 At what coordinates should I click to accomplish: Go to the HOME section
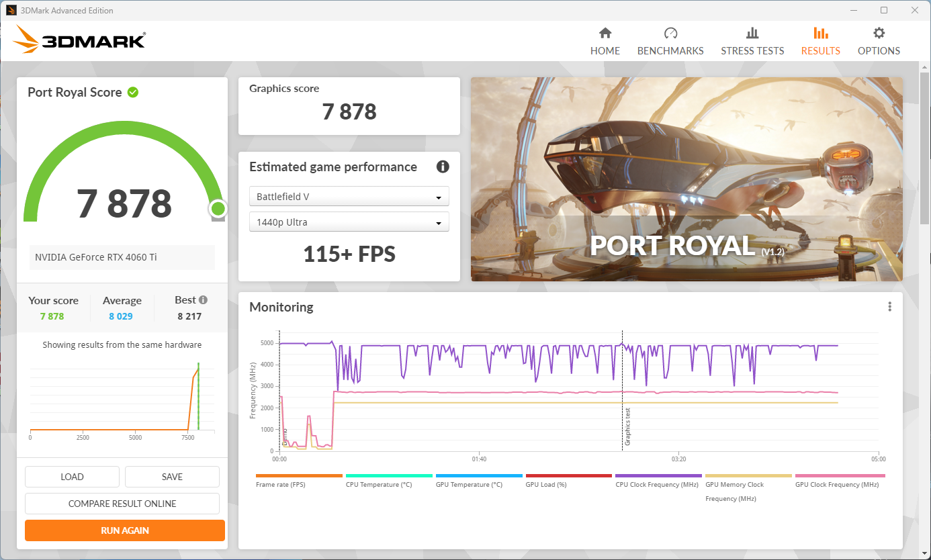tap(605, 42)
